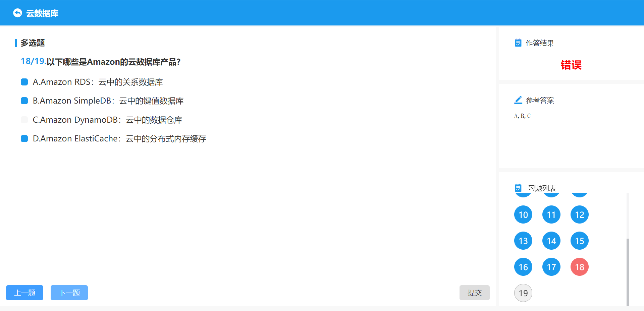The width and height of the screenshot is (644, 311).
Task: Click the exercise list scrollbar
Action: click(x=628, y=272)
